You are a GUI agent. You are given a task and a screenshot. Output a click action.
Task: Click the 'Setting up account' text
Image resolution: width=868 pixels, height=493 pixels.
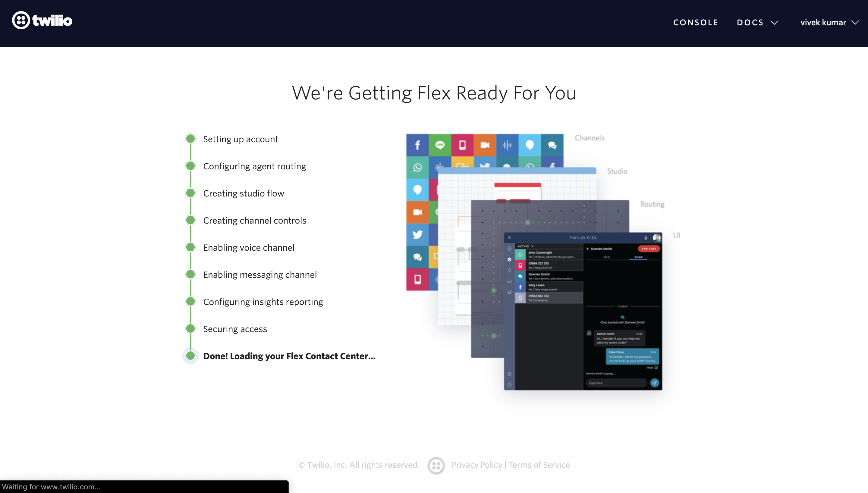point(241,139)
